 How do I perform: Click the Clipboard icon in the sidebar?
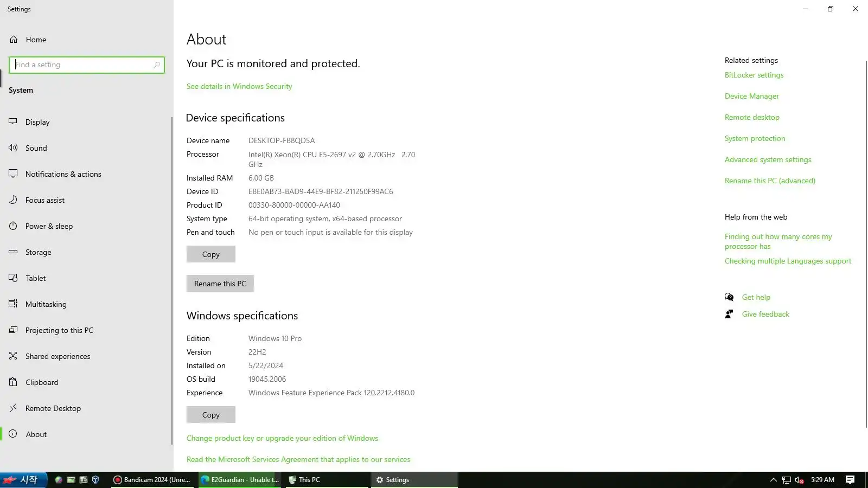point(13,382)
